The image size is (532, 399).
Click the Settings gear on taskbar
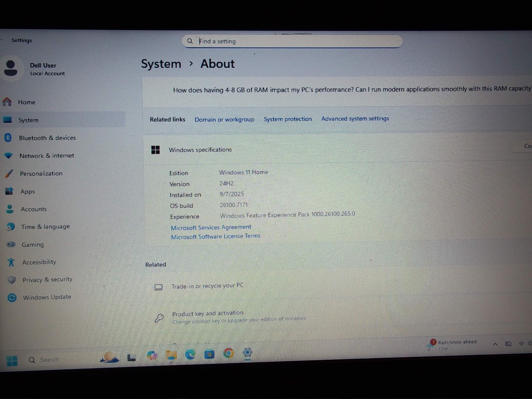pos(248,352)
